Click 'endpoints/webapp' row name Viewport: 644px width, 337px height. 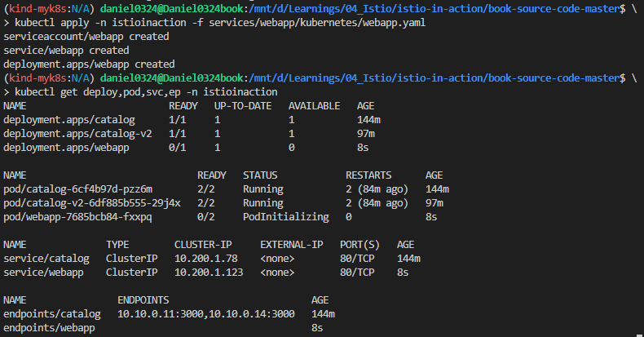pos(49,328)
